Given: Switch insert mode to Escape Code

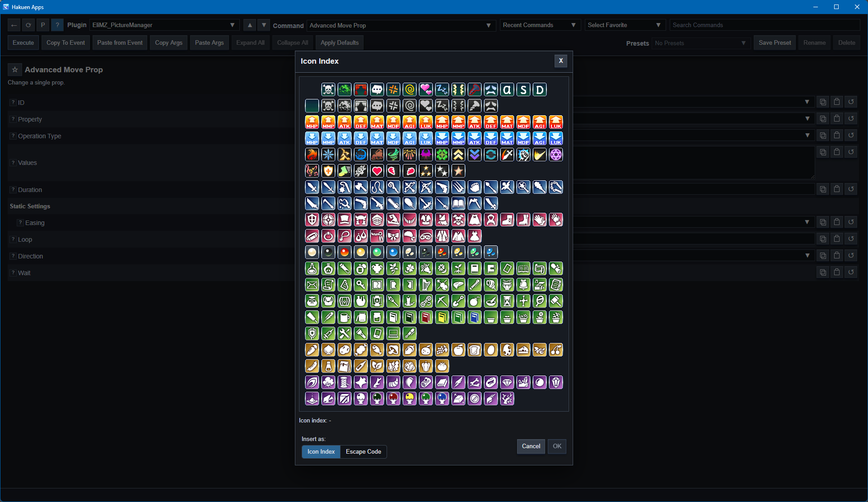Looking at the screenshot, I should coord(363,451).
